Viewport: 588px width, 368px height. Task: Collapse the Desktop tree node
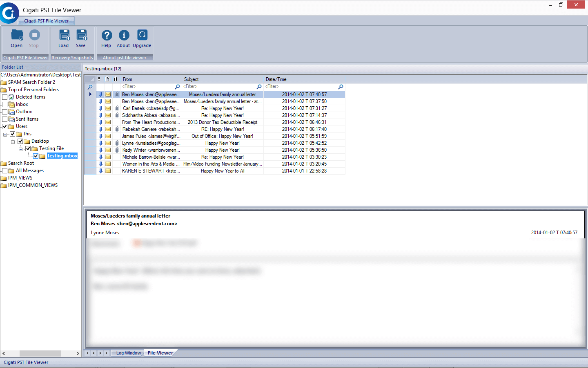click(x=13, y=141)
